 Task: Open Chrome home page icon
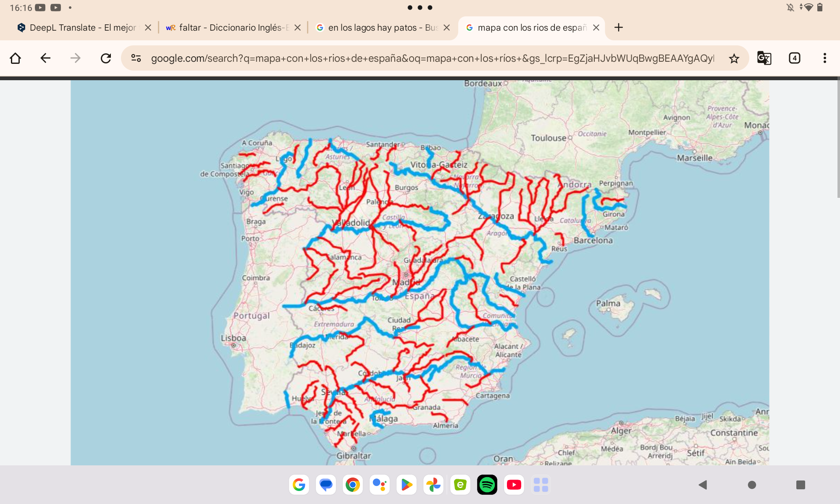[16, 58]
